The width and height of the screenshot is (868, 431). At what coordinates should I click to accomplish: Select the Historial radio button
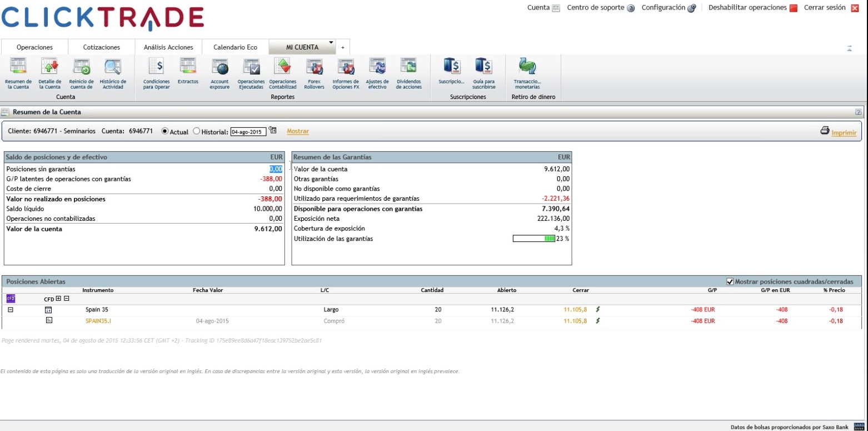196,131
